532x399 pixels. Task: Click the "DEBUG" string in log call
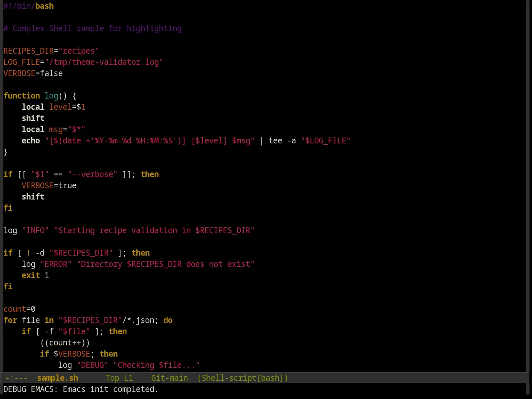92,365
